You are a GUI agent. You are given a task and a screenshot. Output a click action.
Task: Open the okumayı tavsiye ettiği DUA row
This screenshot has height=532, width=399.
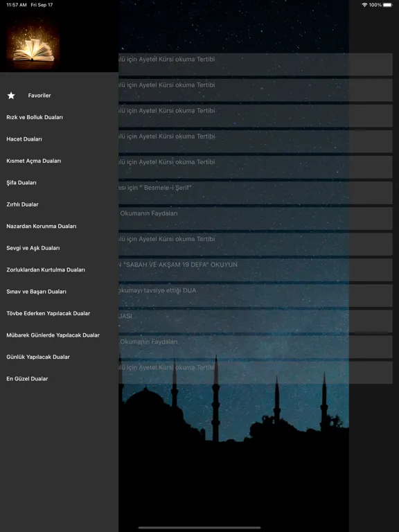256,296
